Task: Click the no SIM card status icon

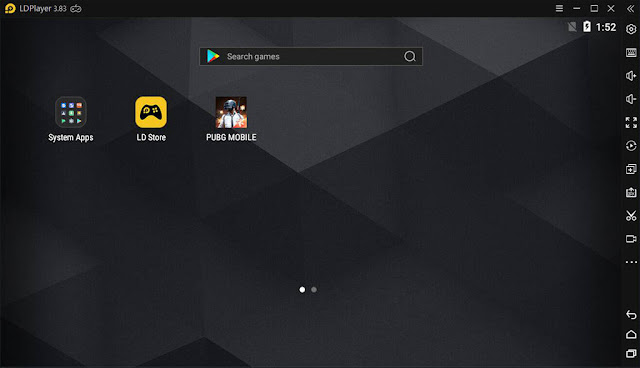Action: pyautogui.click(x=572, y=27)
